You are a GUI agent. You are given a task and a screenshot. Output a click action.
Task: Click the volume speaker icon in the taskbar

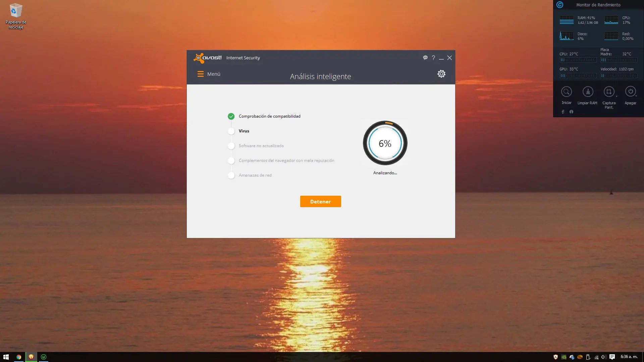coord(603,357)
